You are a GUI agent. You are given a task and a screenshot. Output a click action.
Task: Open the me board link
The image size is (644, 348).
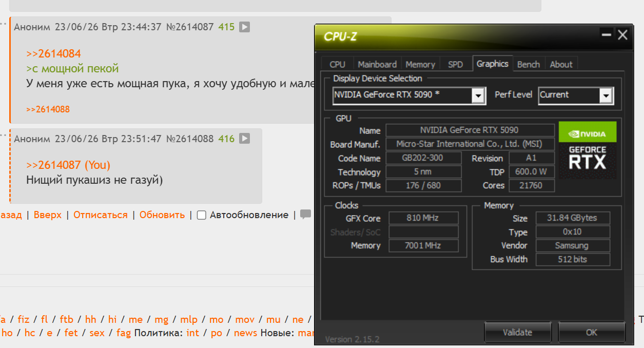tap(135, 320)
